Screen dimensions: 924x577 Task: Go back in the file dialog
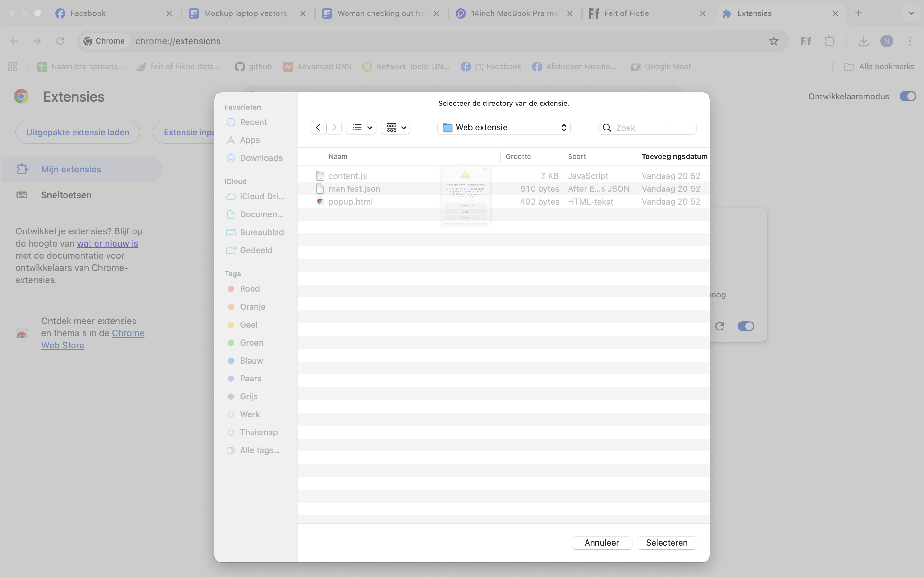(x=318, y=128)
